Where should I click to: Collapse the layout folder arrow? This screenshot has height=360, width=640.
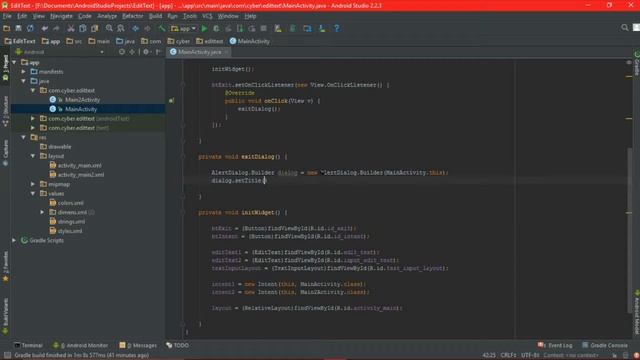pyautogui.click(x=33, y=156)
